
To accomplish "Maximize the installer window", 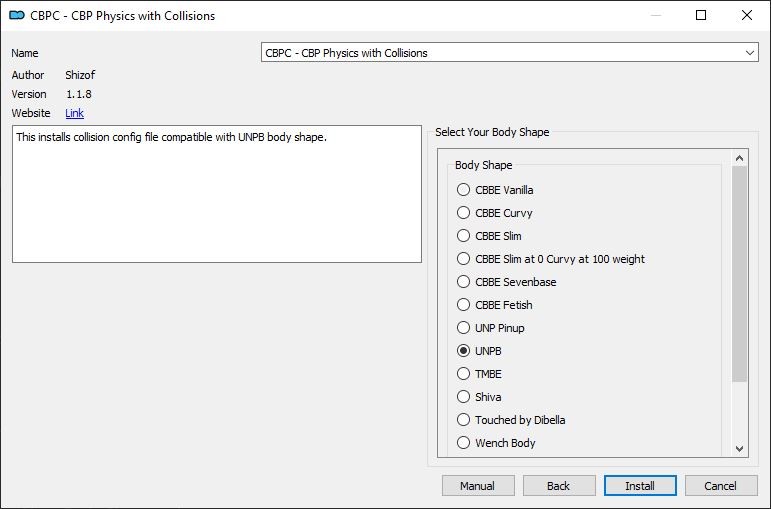I will tap(701, 15).
